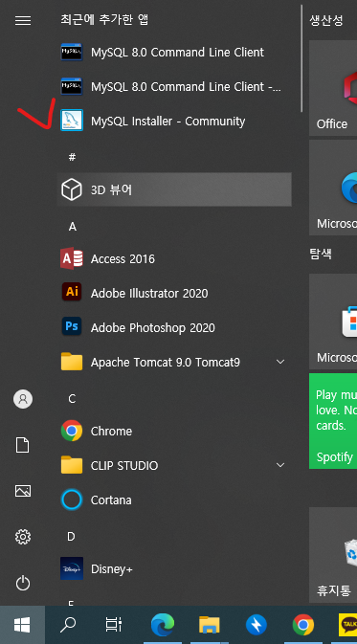Launch MySQL 8.0 Command Line Client

(x=174, y=53)
